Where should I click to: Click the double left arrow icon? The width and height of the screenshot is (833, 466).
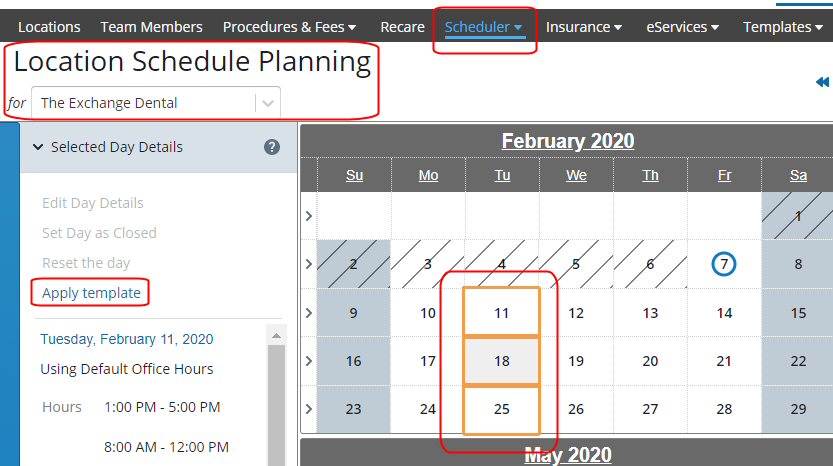pos(822,82)
